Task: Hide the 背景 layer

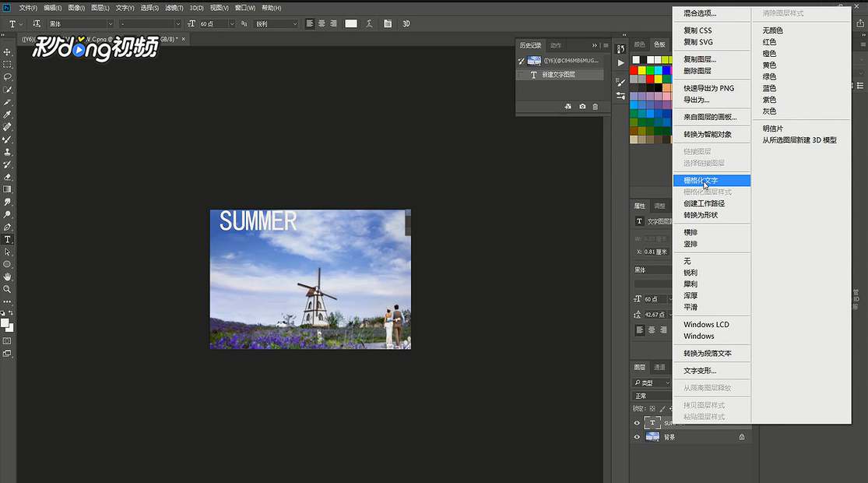Action: click(x=637, y=437)
